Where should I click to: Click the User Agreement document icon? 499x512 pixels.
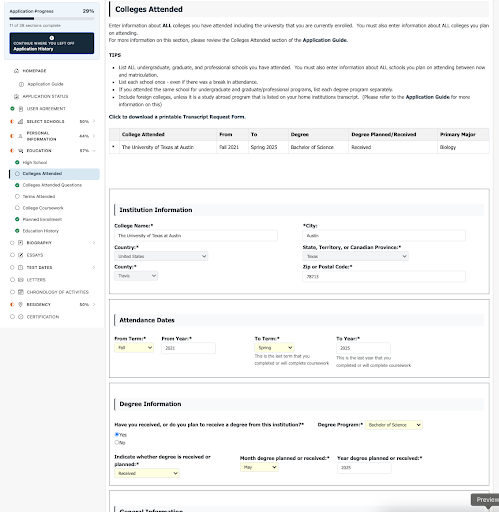pyautogui.click(x=21, y=109)
